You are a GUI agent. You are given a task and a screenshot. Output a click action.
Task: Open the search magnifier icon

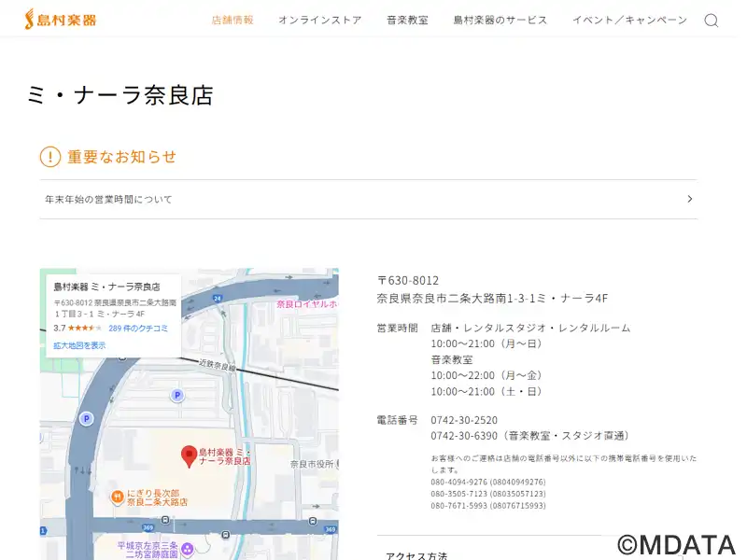(x=712, y=21)
